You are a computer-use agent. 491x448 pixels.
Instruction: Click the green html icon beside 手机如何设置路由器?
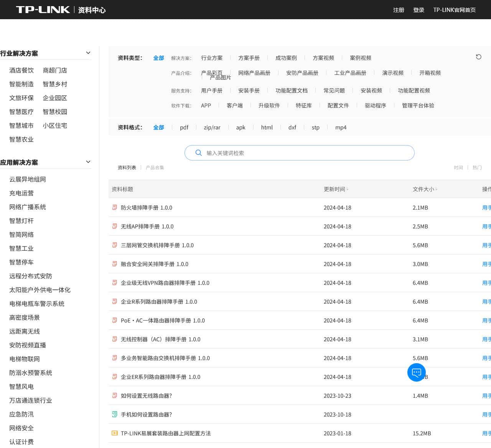pos(114,414)
